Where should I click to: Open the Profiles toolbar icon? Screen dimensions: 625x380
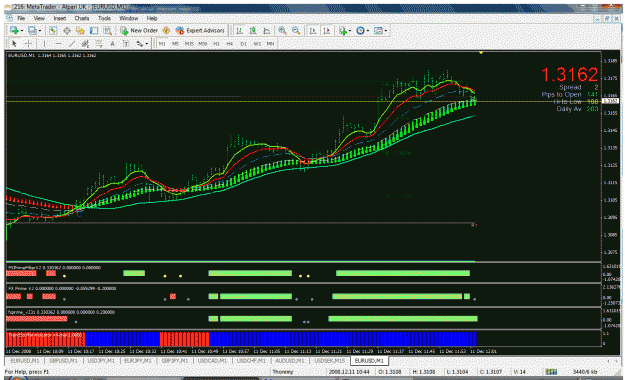(x=32, y=30)
